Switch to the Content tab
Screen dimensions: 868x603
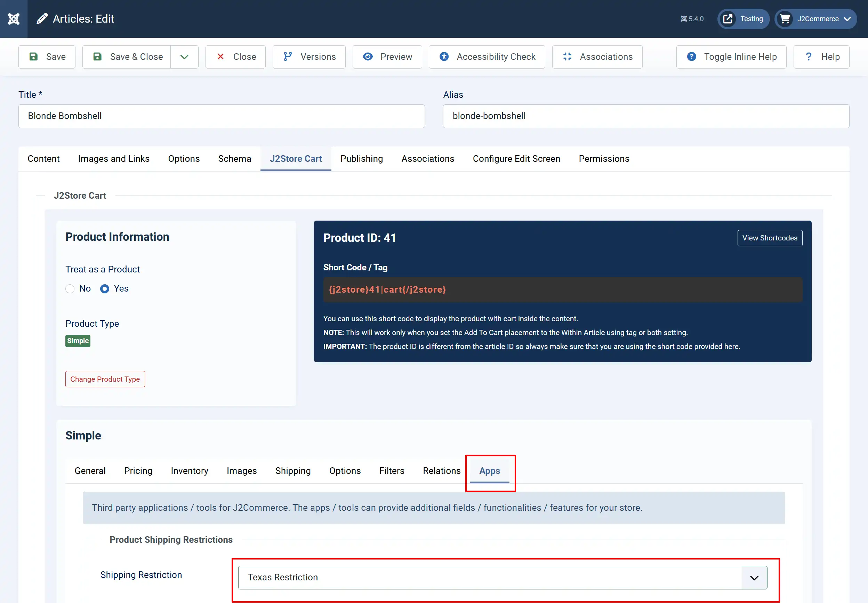[x=43, y=159]
